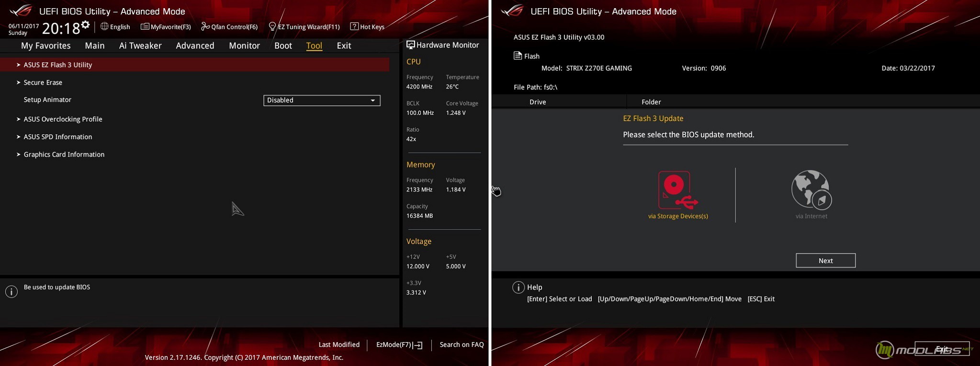Open the Boot tab

tap(283, 45)
